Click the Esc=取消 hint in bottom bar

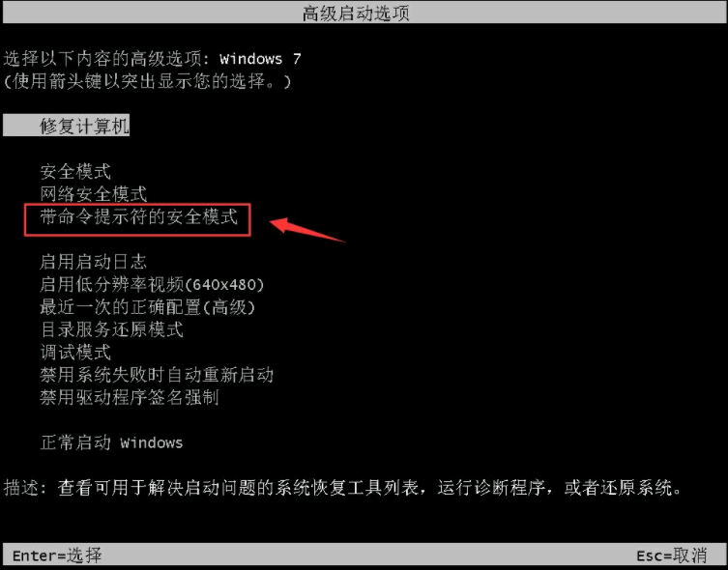coord(671,556)
